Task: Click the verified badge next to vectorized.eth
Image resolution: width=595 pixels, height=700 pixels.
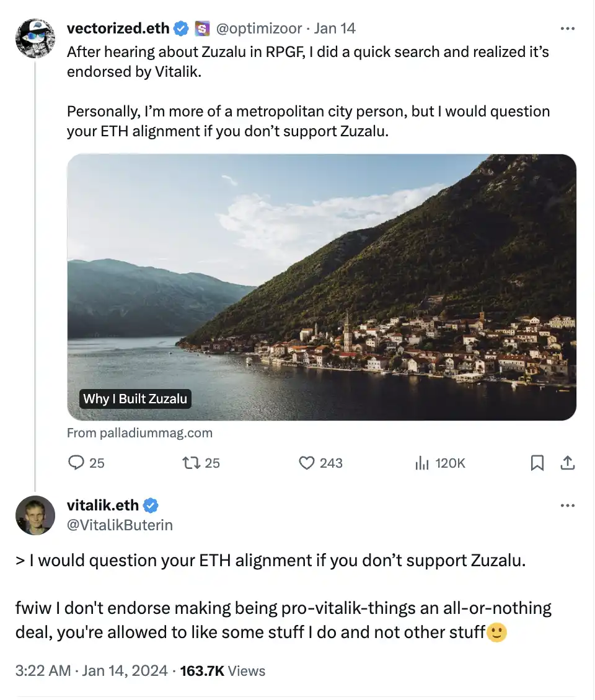Action: click(x=181, y=28)
